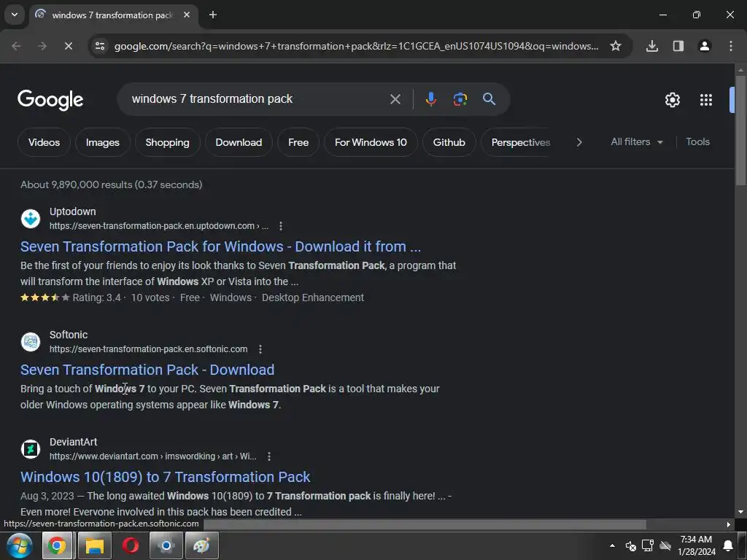
Task: Switch to Videos results
Action: [44, 142]
